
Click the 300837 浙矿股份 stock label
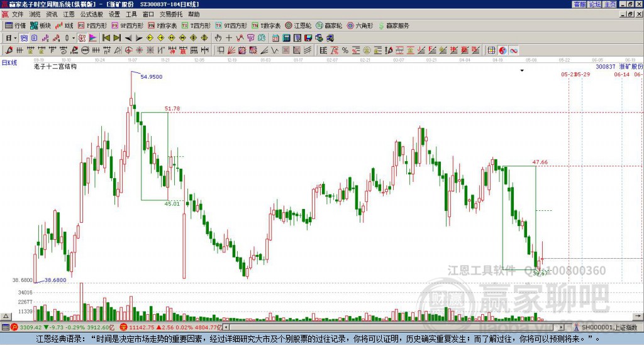pos(619,66)
